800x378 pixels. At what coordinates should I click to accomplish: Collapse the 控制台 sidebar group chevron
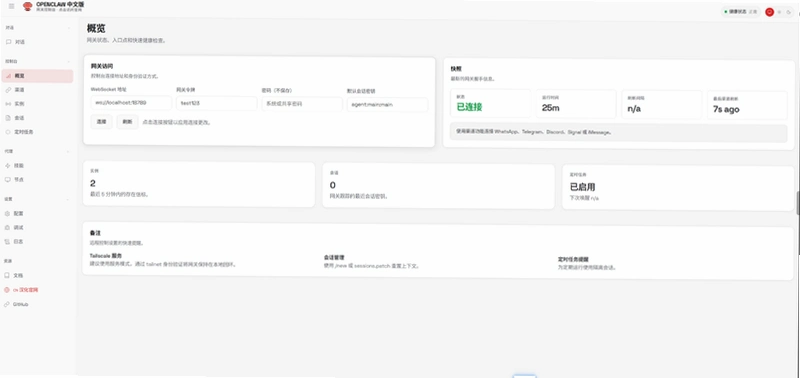pyautogui.click(x=69, y=61)
